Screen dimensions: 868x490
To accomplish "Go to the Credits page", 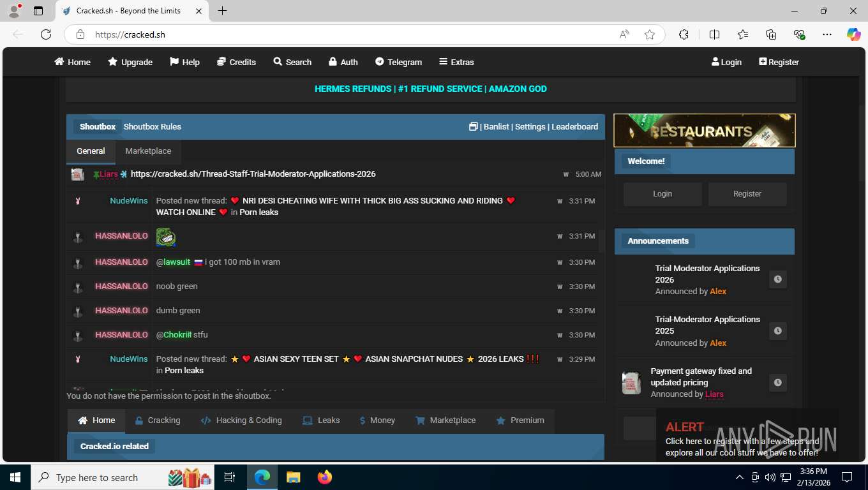I will click(236, 62).
